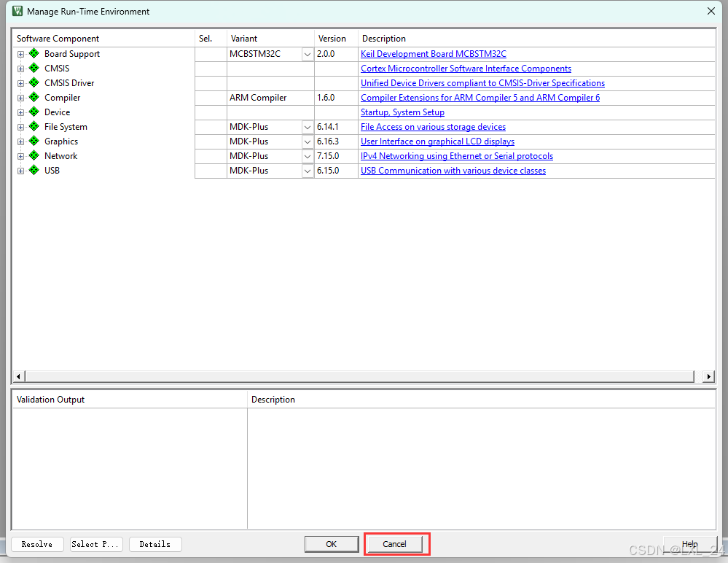The image size is (728, 563).
Task: Open the Compiler Extensions for ARM Compiler link
Action: [x=480, y=98]
